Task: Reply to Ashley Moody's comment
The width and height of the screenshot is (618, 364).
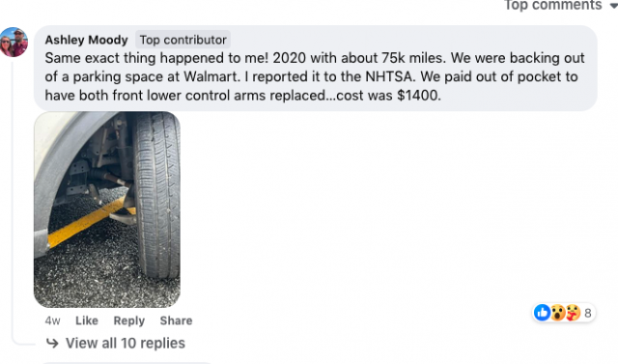Action: (x=128, y=321)
